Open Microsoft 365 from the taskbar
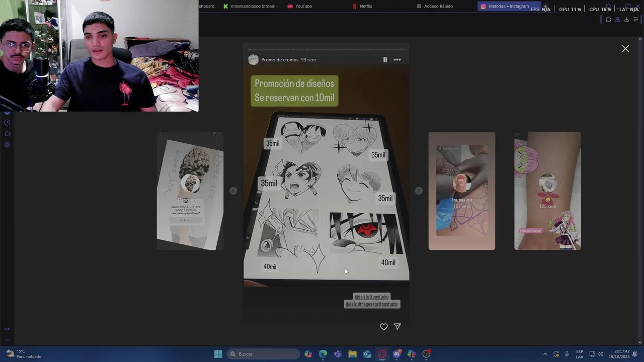644x362 pixels. point(412,354)
